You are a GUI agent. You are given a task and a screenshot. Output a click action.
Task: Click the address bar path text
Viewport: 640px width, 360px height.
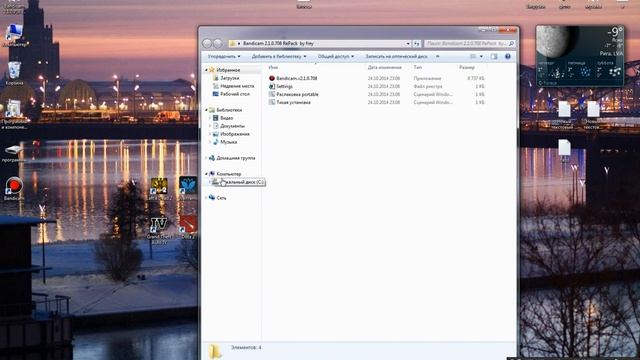point(278,43)
